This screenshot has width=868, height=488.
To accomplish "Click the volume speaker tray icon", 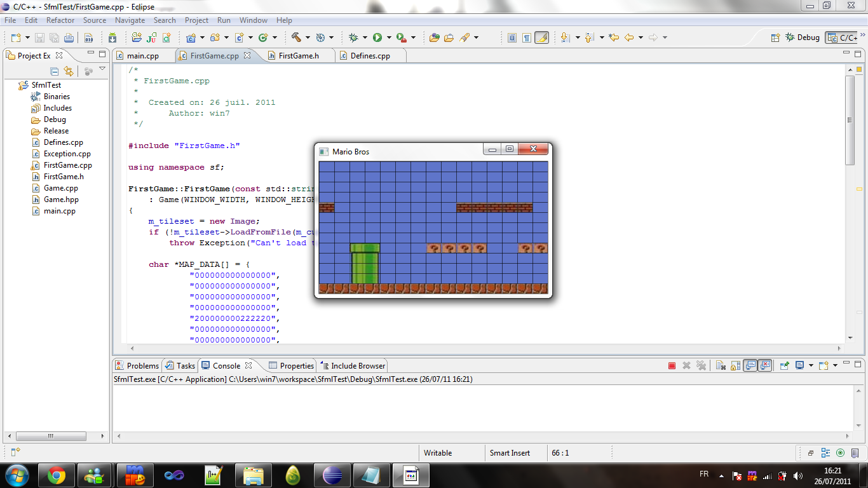I will point(798,475).
